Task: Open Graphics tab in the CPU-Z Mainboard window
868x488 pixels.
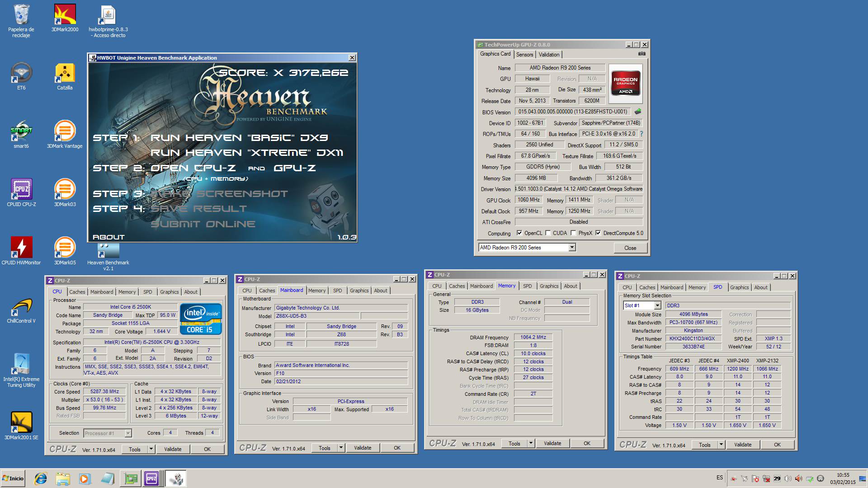Action: tap(359, 291)
